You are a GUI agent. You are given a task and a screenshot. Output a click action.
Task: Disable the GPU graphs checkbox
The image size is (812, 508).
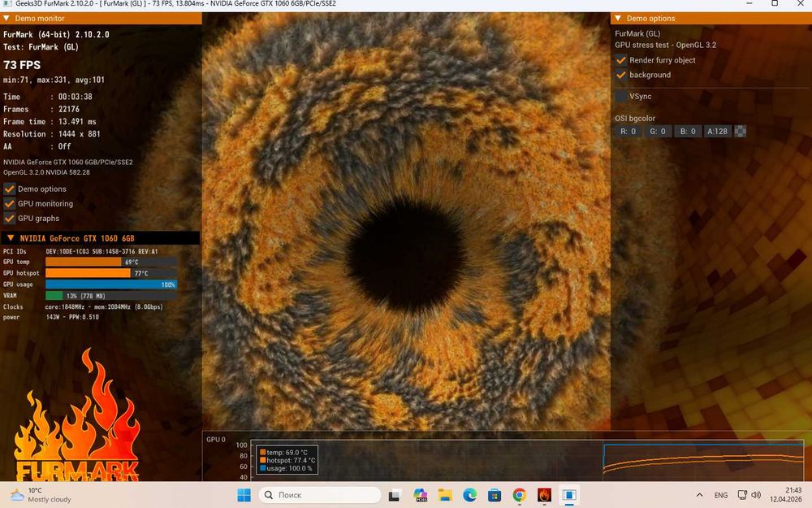[11, 219]
